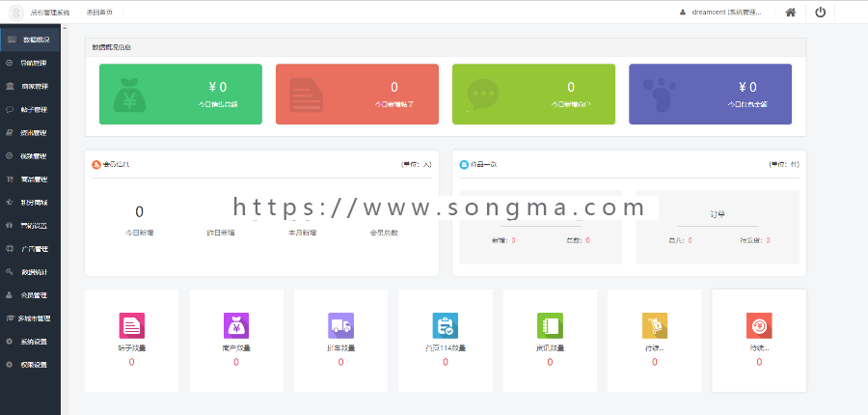Click the blue 黄页114数量 clipboard tile icon
The height and width of the screenshot is (415, 868).
click(445, 325)
